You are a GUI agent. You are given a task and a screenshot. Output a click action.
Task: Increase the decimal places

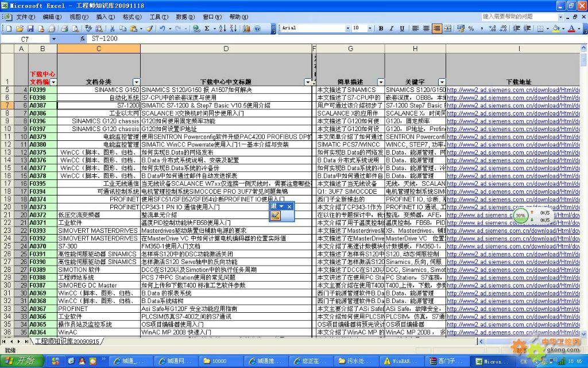coord(492,28)
